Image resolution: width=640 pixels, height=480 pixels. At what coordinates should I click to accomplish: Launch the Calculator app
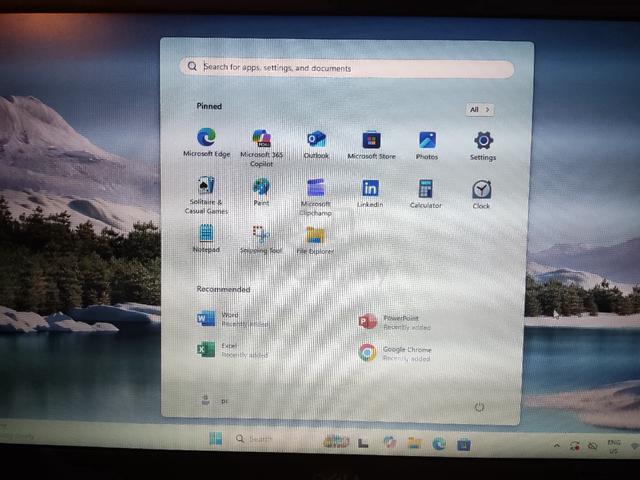click(426, 194)
